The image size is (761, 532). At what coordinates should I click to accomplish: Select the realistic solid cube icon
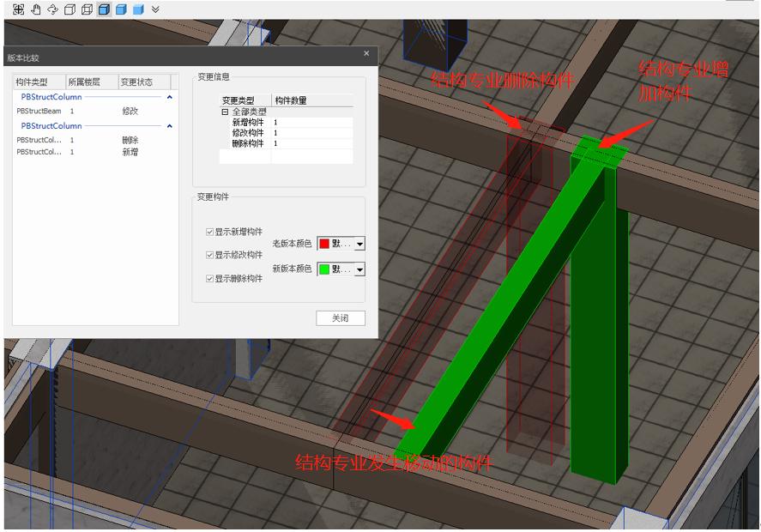[x=136, y=9]
